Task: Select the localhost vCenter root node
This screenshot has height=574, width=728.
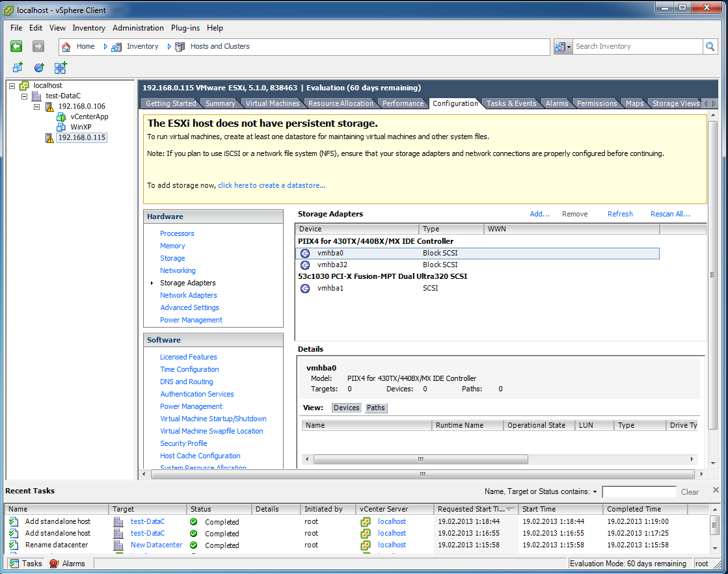Action: tap(47, 85)
